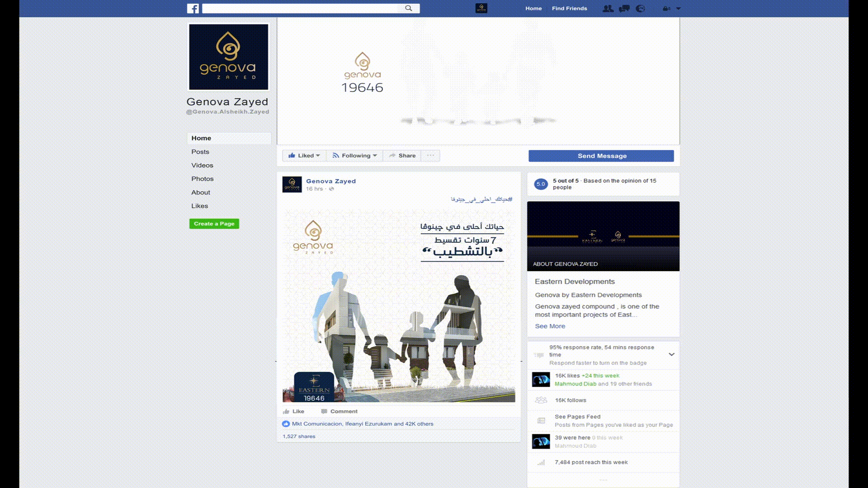This screenshot has height=488, width=868.
Task: Open the messages chat icon
Action: point(624,9)
